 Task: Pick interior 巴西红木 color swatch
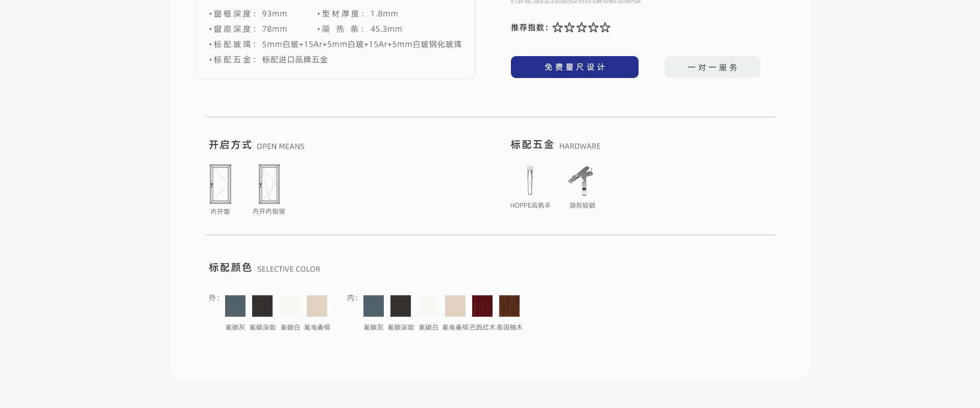[482, 306]
